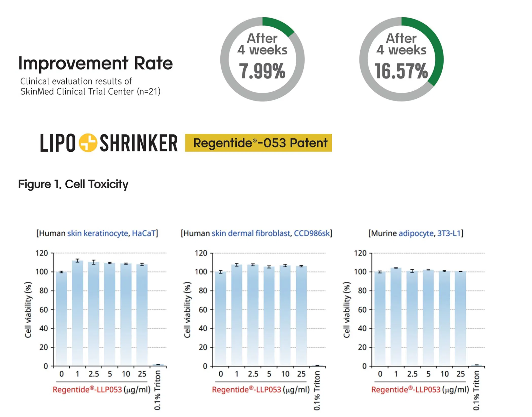Screen dimensions: 532x417
Task: Click the "Human skin keratinocyte, HaCaT" chart title
Action: (x=97, y=233)
